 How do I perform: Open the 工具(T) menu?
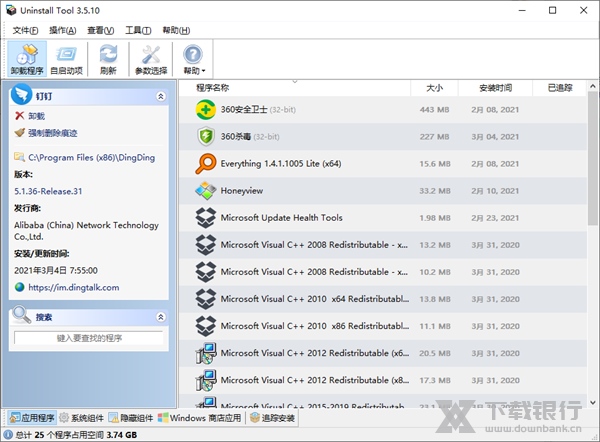(139, 30)
